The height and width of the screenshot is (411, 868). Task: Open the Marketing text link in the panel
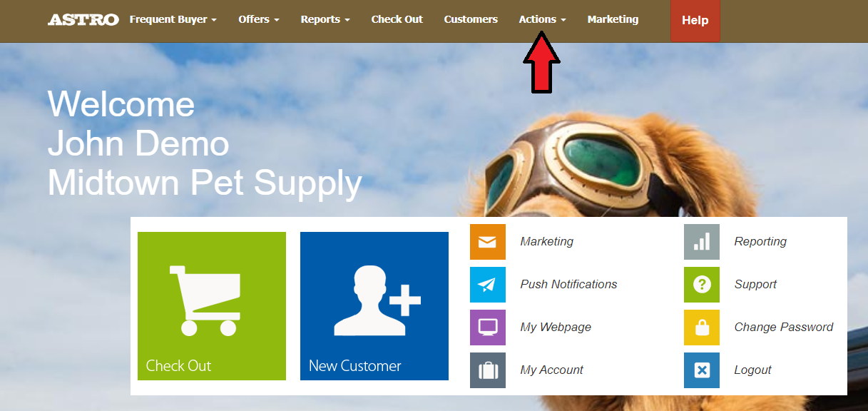coord(547,242)
